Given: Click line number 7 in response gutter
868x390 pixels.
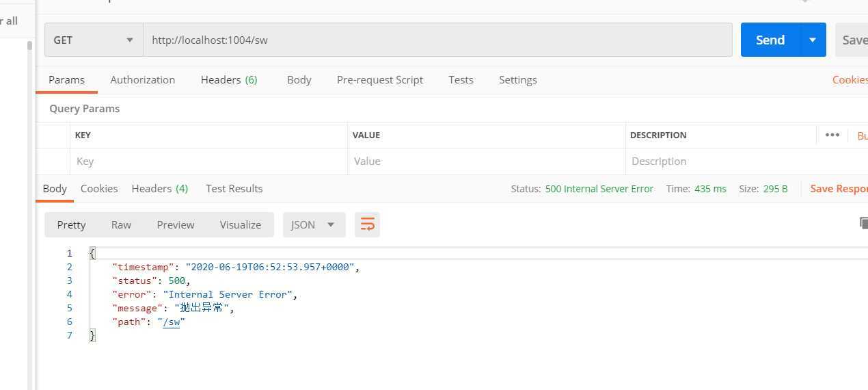Looking at the screenshot, I should coord(69,335).
